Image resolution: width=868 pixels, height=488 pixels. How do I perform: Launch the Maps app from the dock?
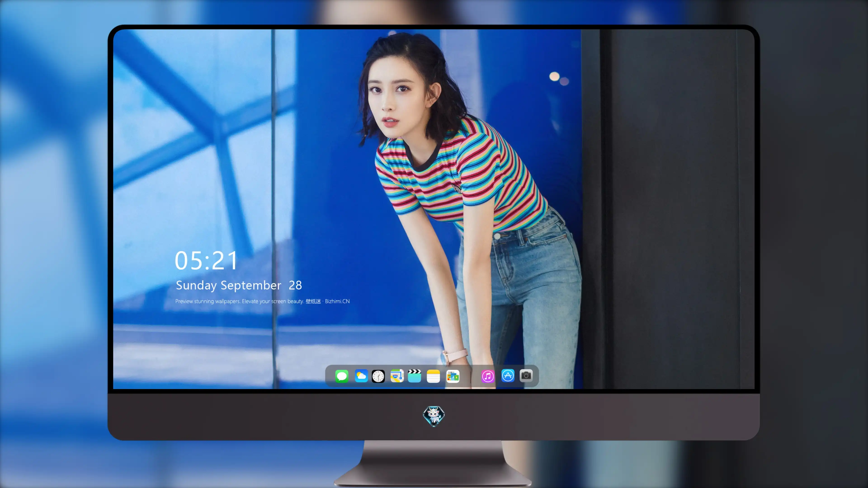(x=397, y=376)
